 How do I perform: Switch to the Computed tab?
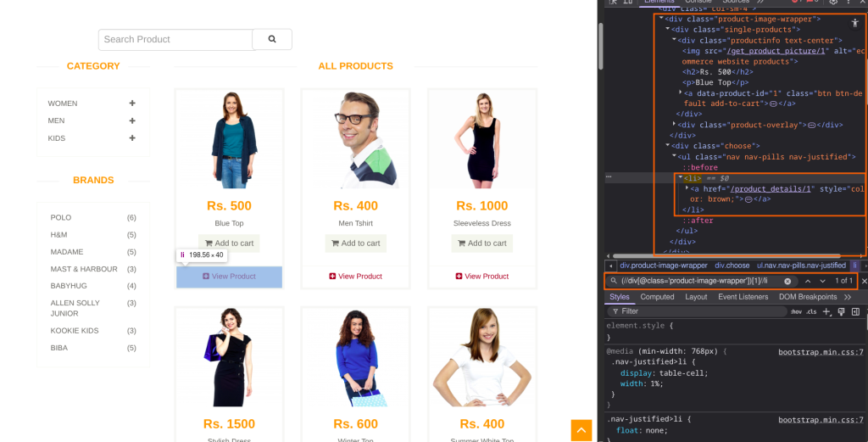coord(657,297)
